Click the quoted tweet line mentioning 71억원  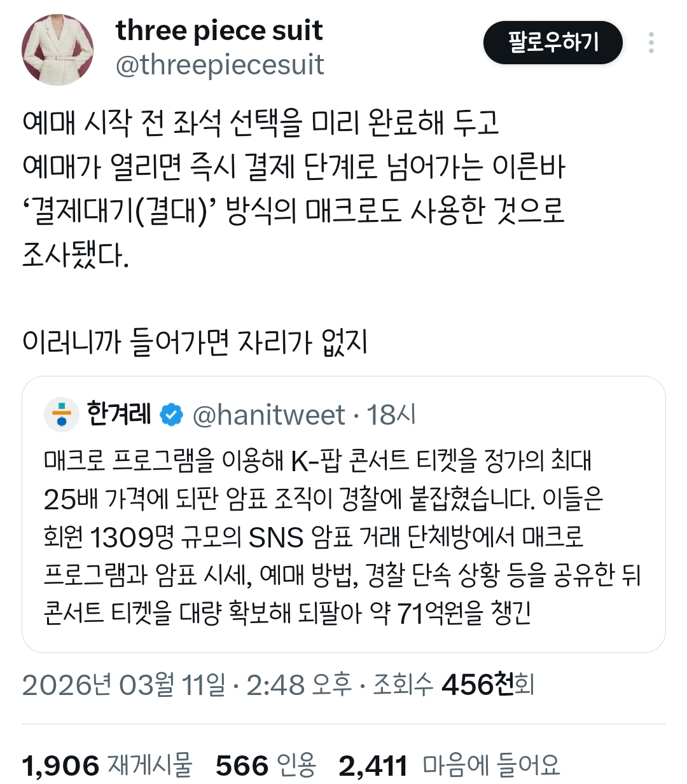[x=287, y=614]
